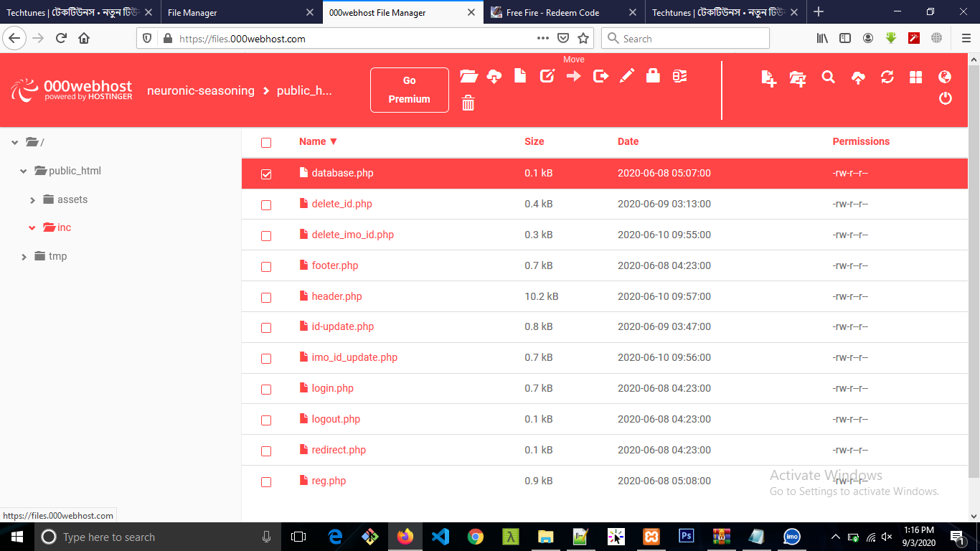Click the Firefox Search box
Viewport: 980px width, 551px height.
685,39
